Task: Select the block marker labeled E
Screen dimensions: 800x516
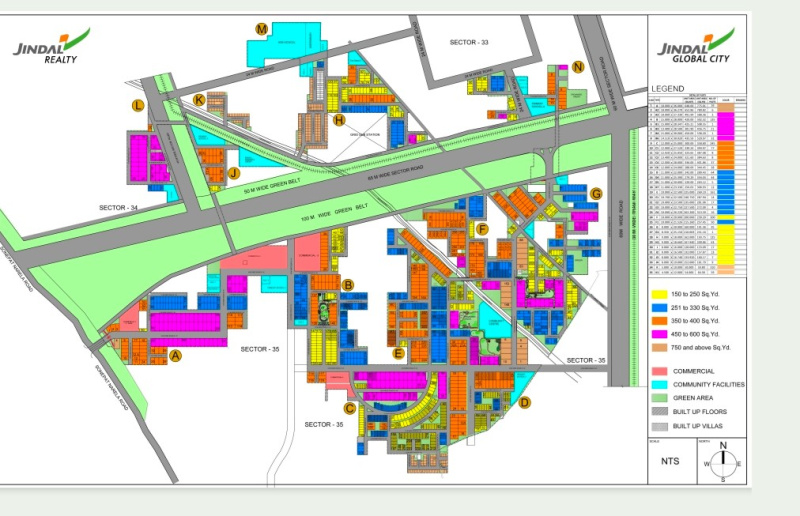Action: pyautogui.click(x=398, y=353)
